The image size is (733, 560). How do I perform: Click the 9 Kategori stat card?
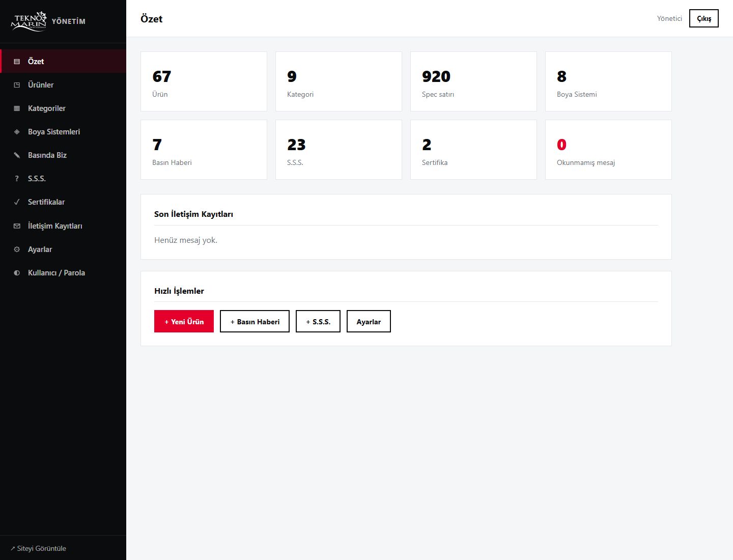tap(339, 81)
